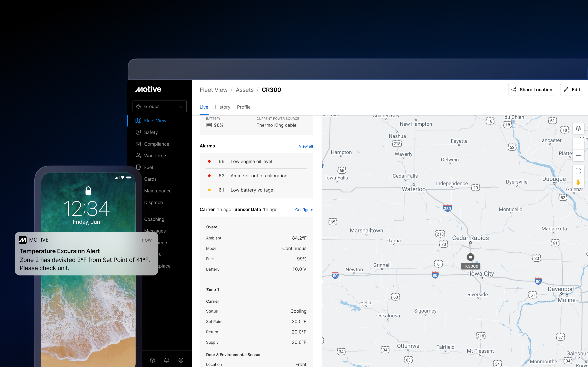Activate the Street View pegman
This screenshot has height=367, width=588.
point(578,182)
